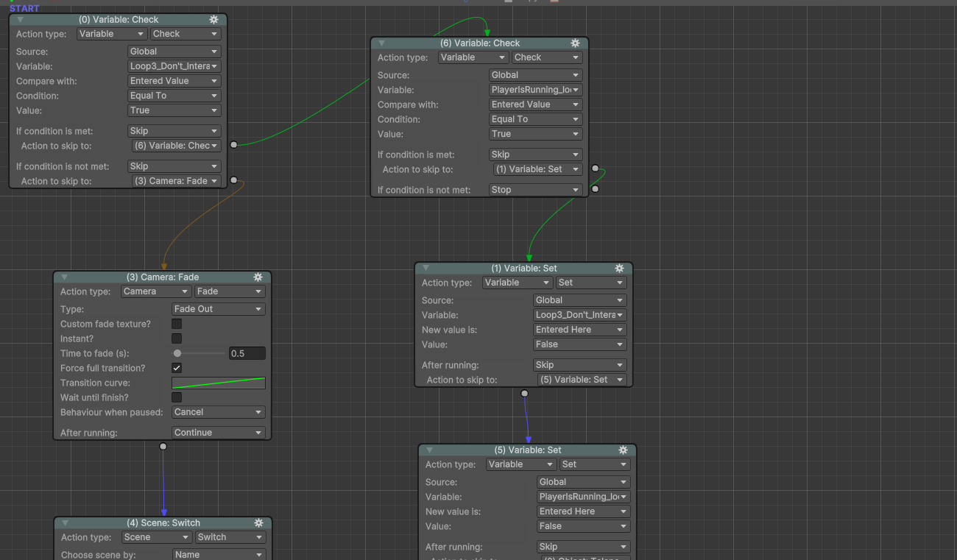
Task: Collapse the (5) Variable: Set node
Action: click(429, 450)
